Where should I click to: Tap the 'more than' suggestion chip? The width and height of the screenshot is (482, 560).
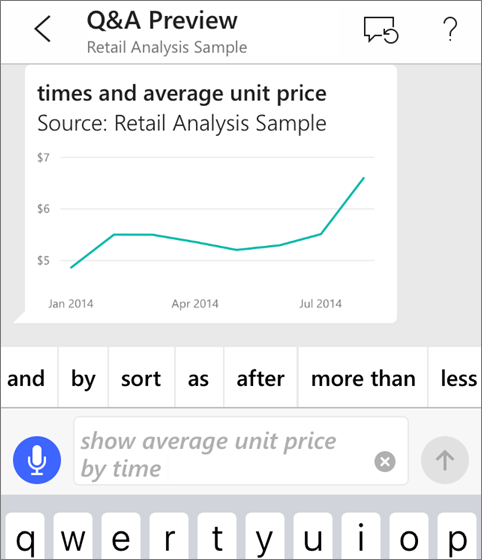coord(363,378)
